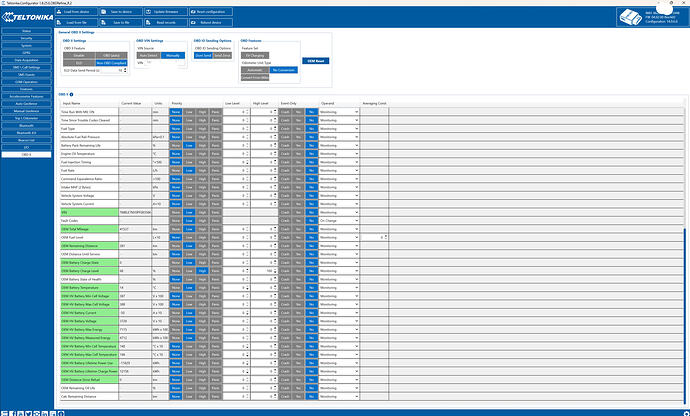The width and height of the screenshot is (690, 416).
Task: Set Event Only to Yes for OEM Total Mileage
Action: tap(298, 229)
